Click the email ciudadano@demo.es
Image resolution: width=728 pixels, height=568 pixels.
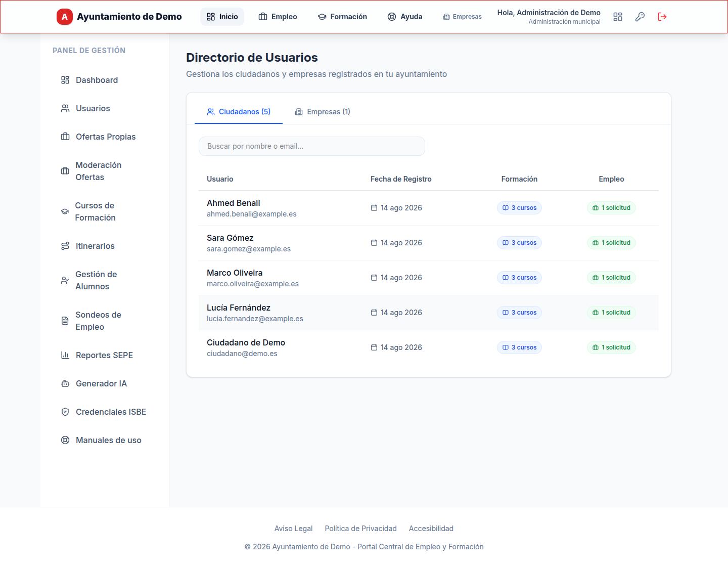[242, 354]
